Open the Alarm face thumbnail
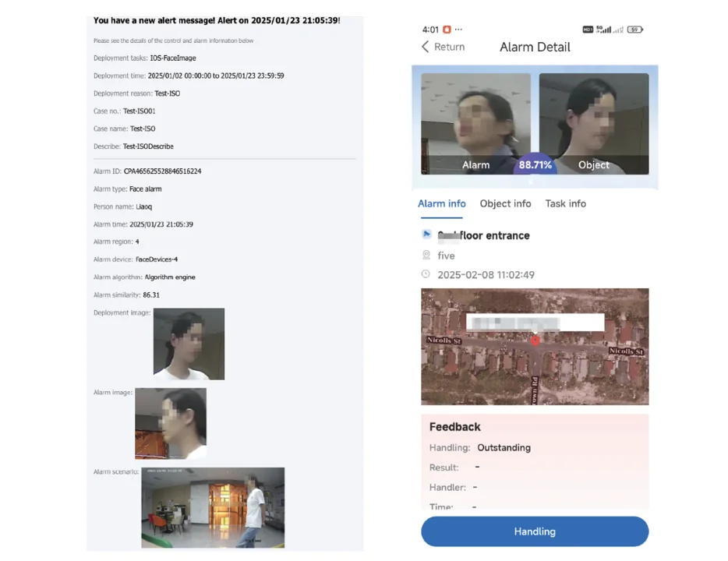The height and width of the screenshot is (561, 728). click(475, 123)
